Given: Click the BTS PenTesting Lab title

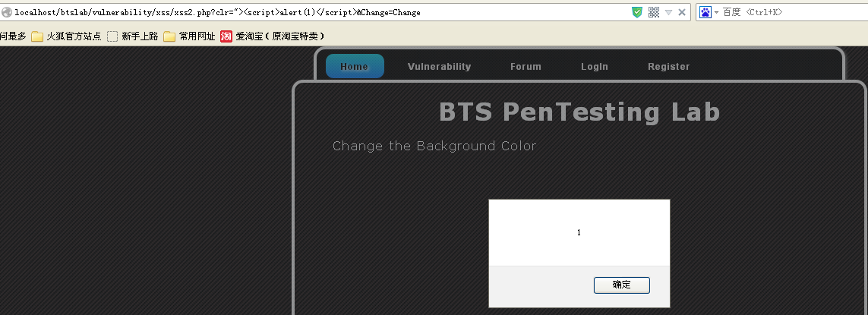Looking at the screenshot, I should 579,112.
